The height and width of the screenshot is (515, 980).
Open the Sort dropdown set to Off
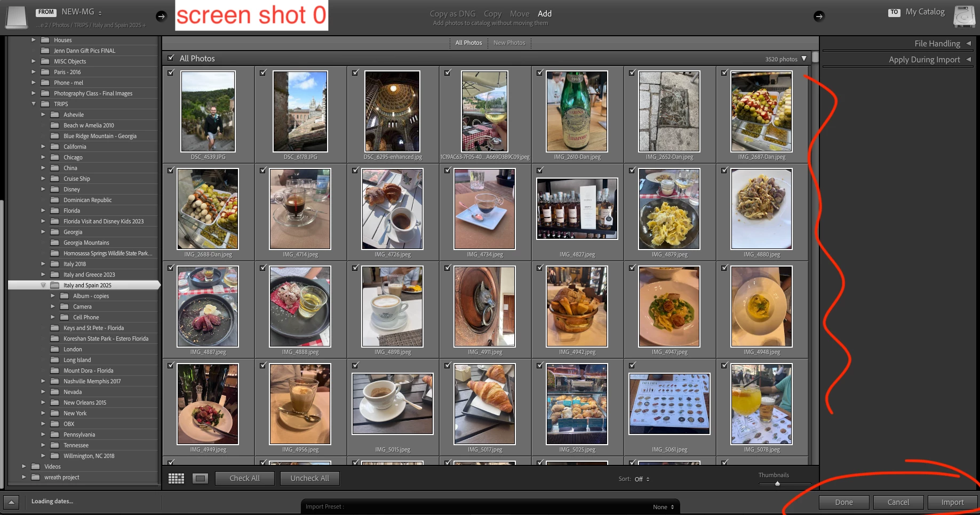click(x=642, y=479)
